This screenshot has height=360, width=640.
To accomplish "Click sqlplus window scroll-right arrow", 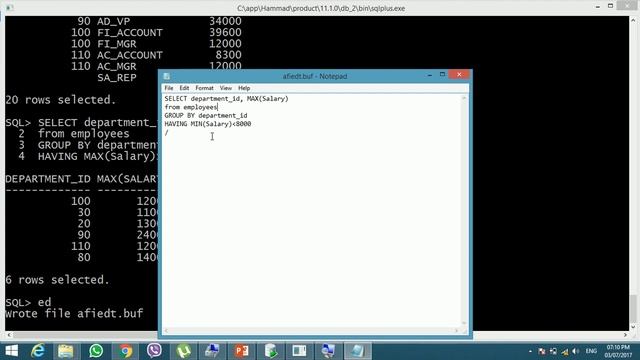I will point(625,335).
